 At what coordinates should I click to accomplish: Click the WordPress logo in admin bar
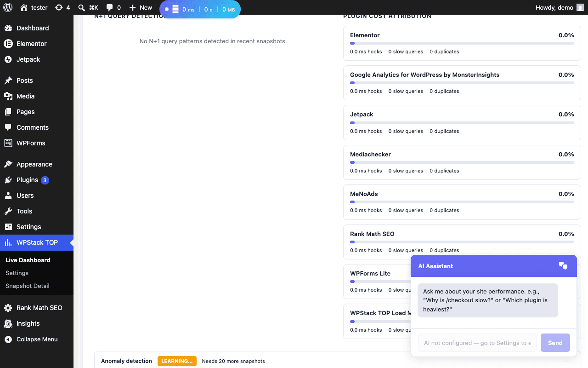7,7
